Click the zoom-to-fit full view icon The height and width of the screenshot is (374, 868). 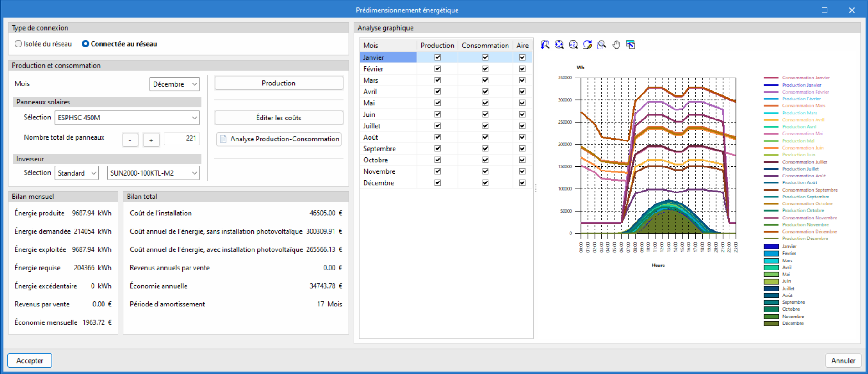coord(559,45)
